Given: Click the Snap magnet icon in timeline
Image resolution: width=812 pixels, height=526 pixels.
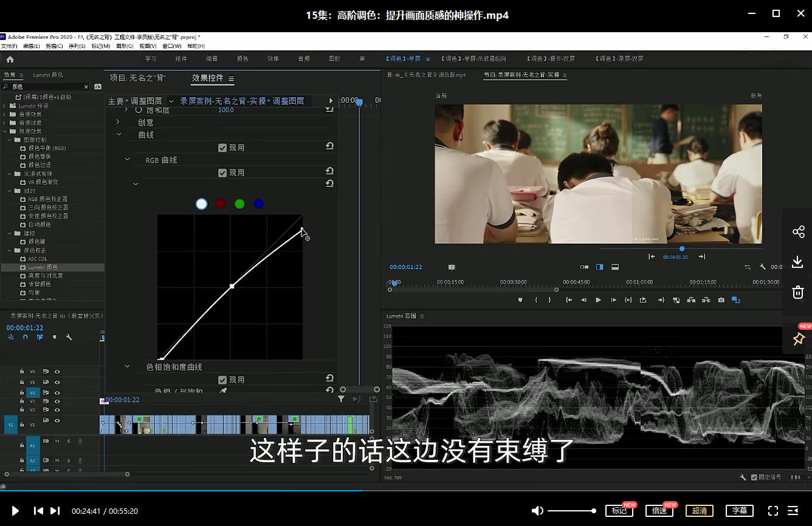Looking at the screenshot, I should (25, 337).
